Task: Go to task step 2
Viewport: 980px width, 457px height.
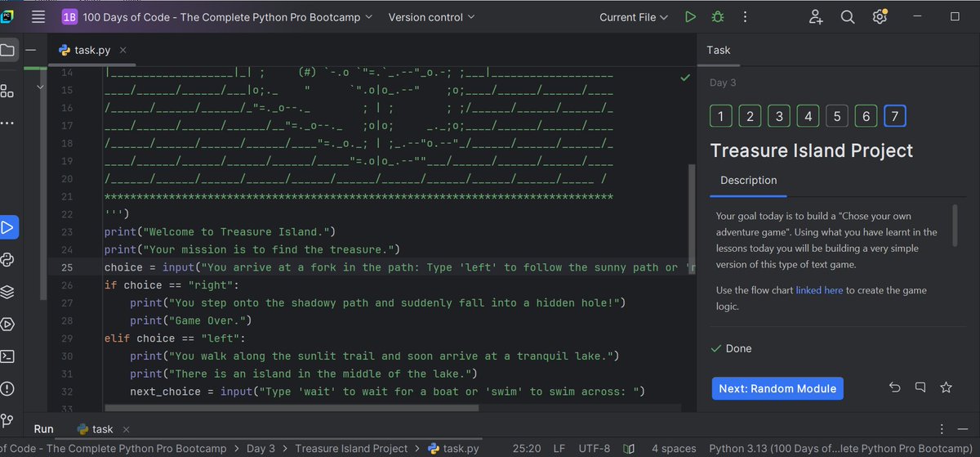Action: point(750,117)
